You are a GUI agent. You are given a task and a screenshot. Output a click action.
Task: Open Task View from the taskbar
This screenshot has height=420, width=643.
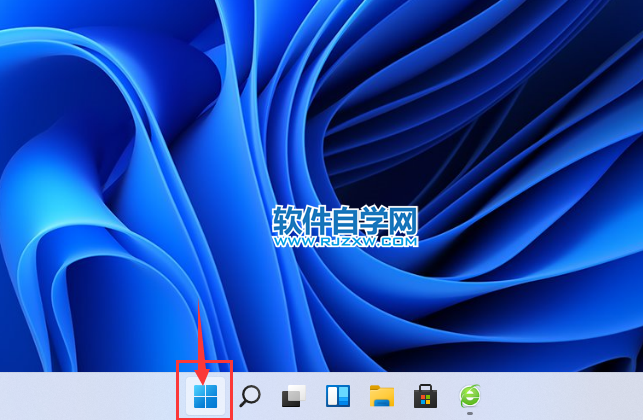pyautogui.click(x=293, y=396)
